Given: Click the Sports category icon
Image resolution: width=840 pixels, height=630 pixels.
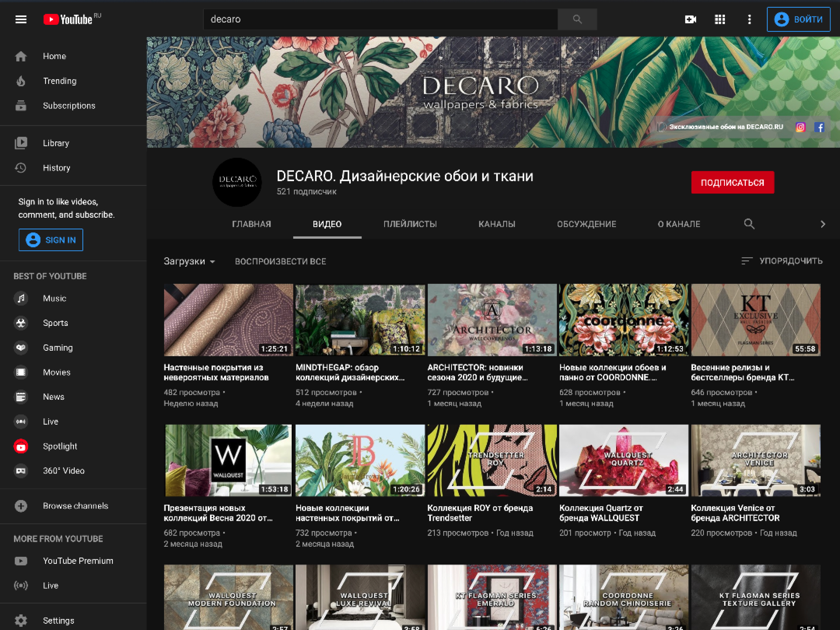Looking at the screenshot, I should point(21,323).
